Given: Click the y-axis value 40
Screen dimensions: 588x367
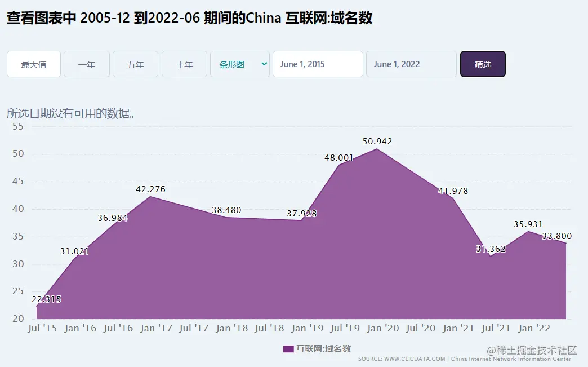Looking at the screenshot, I should click(x=18, y=209).
